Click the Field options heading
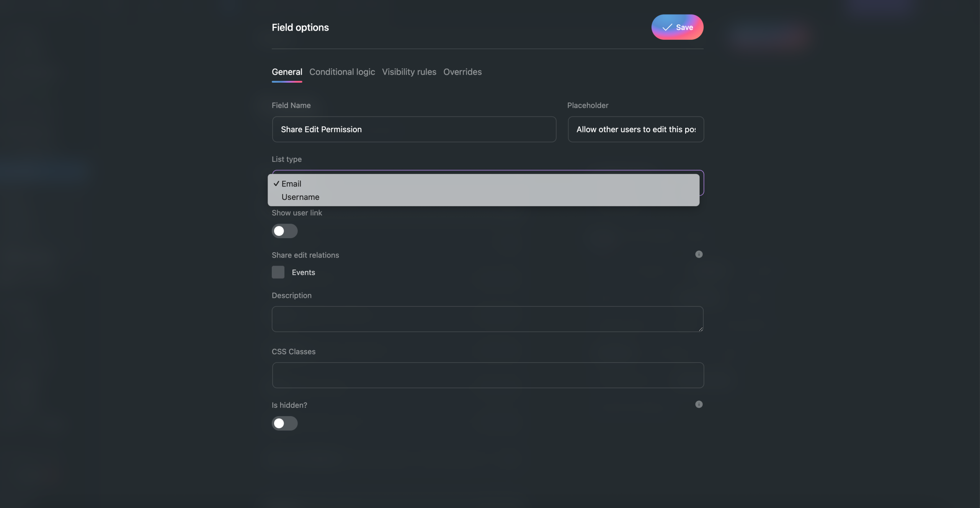 coord(300,28)
